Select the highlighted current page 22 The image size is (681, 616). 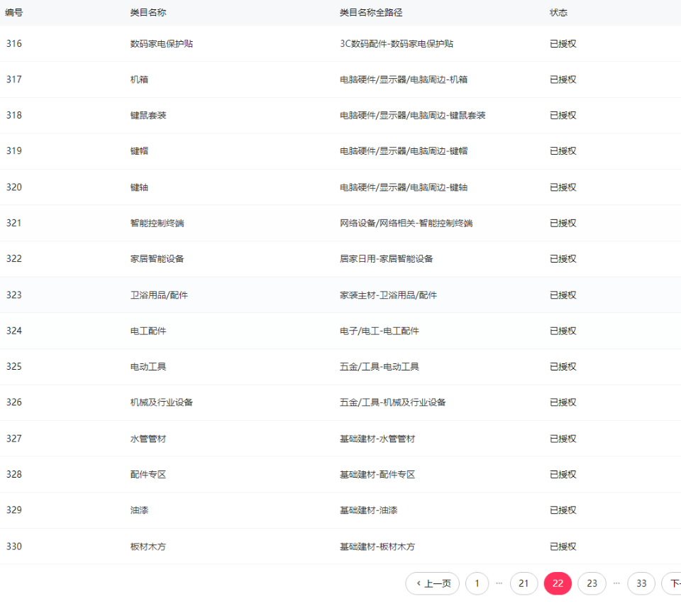point(558,583)
